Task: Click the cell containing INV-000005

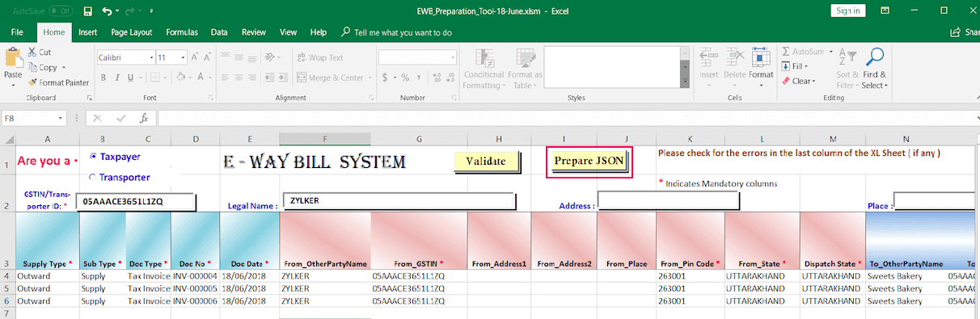Action: (195, 288)
